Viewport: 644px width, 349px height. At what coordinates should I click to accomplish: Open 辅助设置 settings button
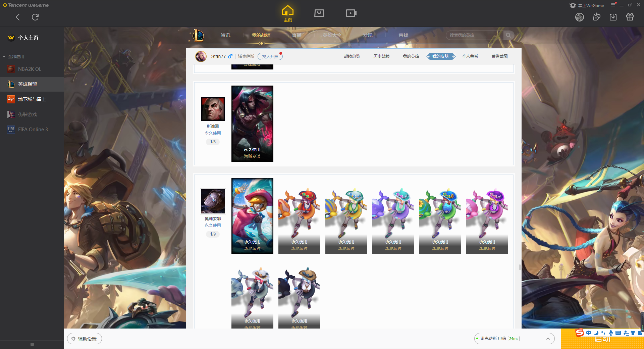click(x=85, y=339)
